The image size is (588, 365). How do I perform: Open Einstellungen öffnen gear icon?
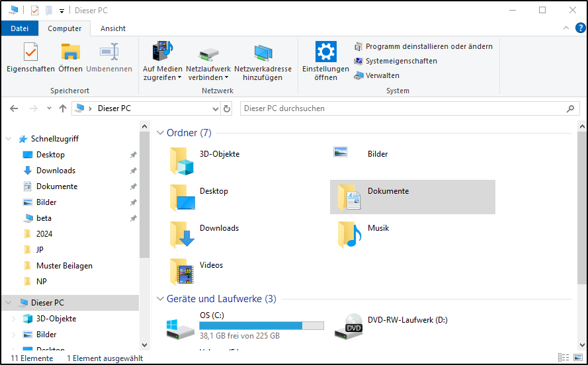325,52
